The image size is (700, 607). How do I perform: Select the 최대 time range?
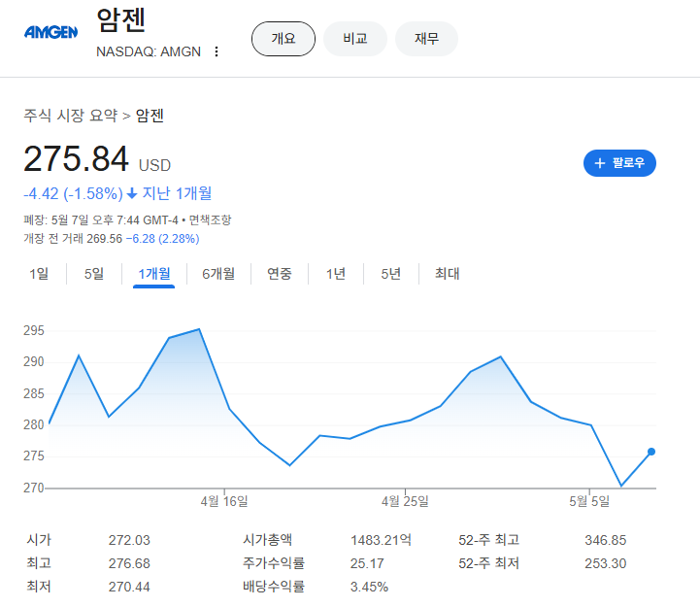448,273
